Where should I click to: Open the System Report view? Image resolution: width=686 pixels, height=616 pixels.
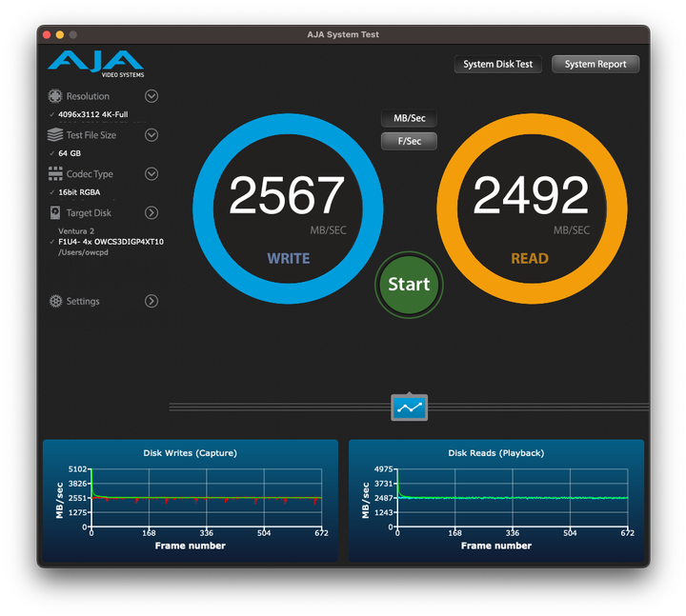pos(595,65)
